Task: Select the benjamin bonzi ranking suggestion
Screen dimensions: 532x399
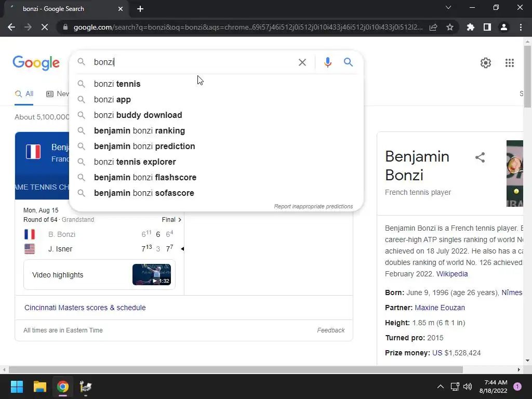Action: (x=216, y=130)
